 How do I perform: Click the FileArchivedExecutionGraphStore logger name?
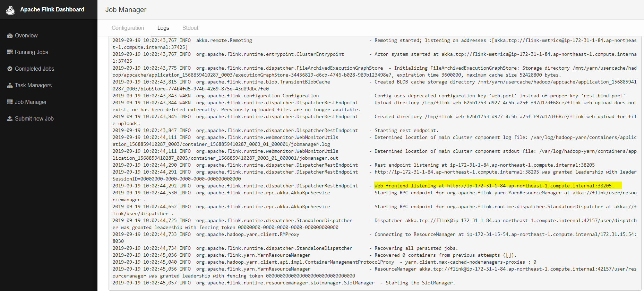(x=290, y=68)
